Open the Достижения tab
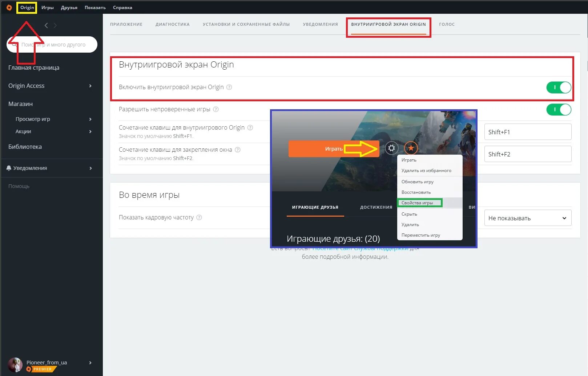The height and width of the screenshot is (376, 588). click(x=376, y=207)
